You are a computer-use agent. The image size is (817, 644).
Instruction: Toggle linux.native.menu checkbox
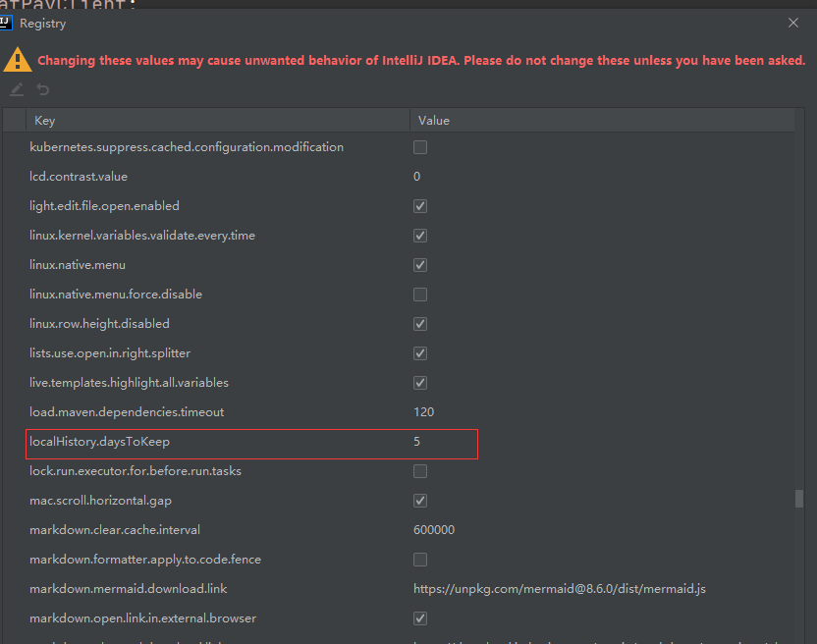pos(420,265)
